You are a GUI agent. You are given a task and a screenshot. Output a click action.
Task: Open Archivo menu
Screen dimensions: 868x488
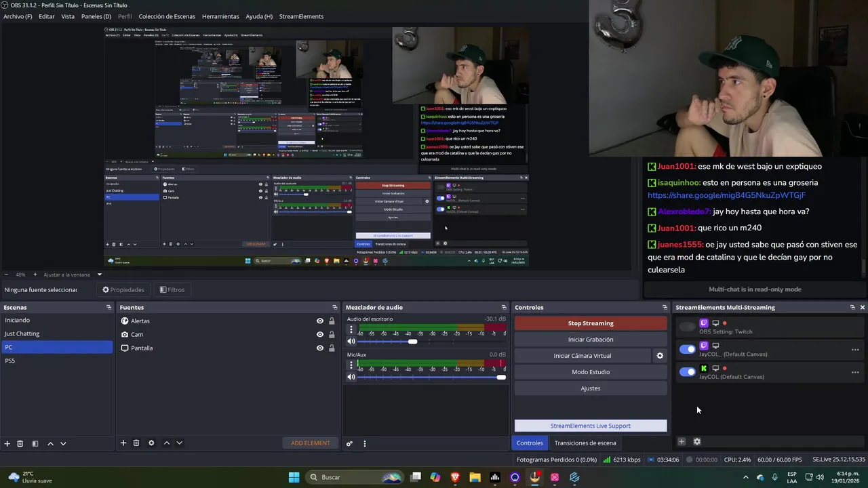18,16
